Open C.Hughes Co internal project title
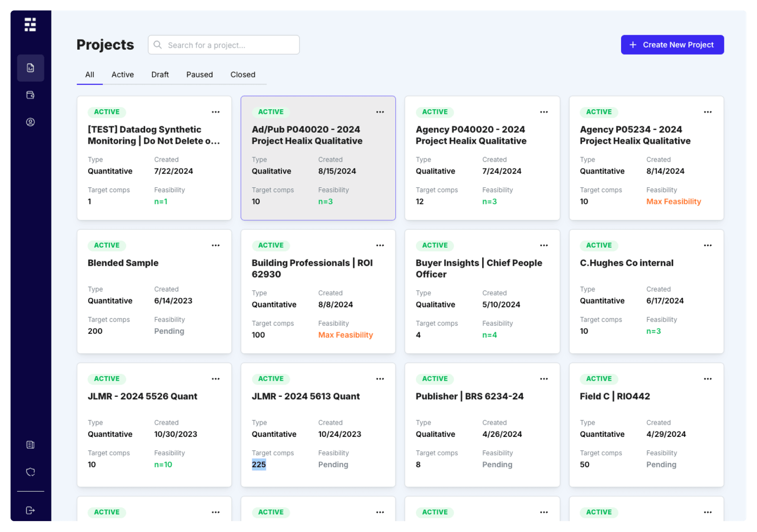The image size is (757, 532). point(627,263)
